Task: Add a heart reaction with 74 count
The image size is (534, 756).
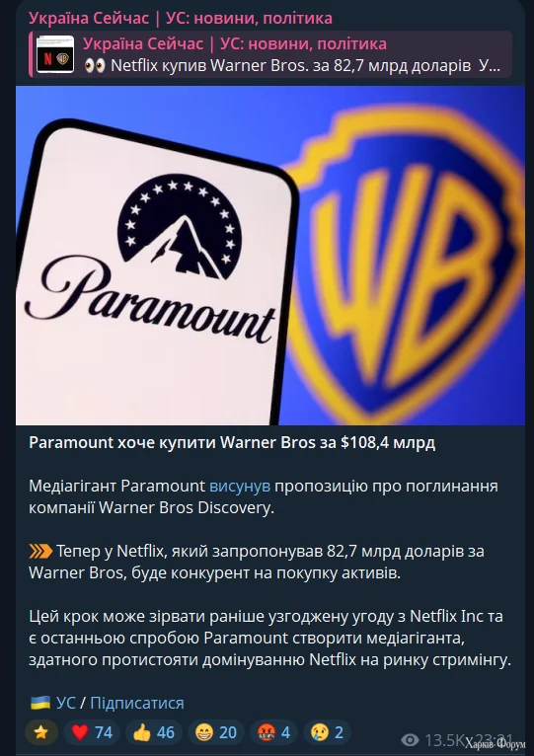Action: 92,732
